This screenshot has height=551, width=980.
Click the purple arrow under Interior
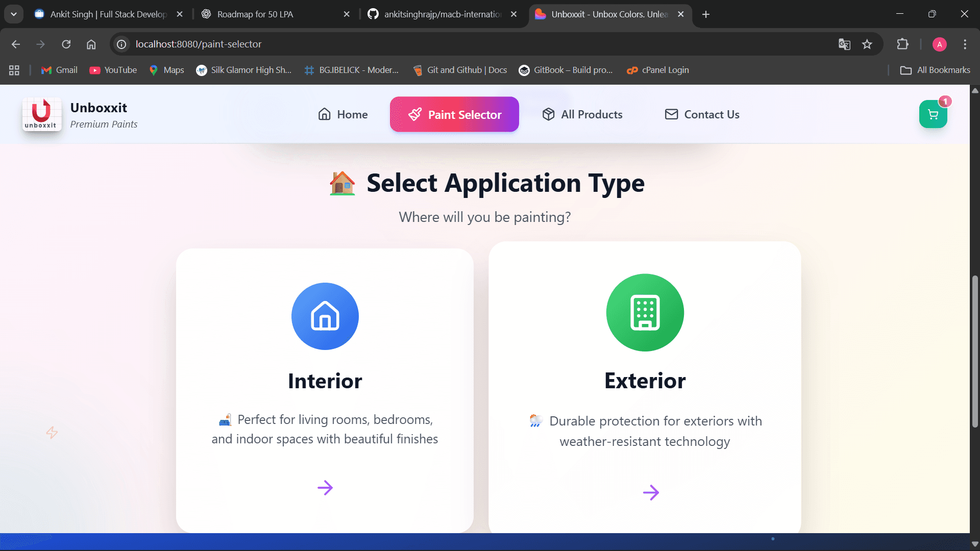point(325,488)
